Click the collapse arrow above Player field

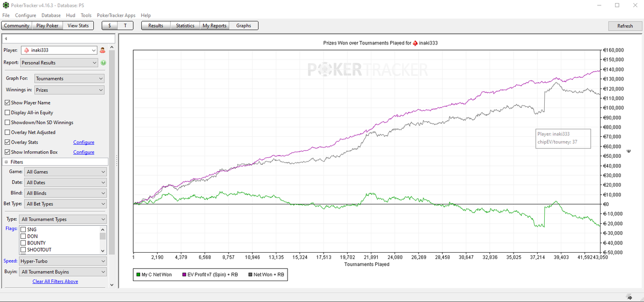click(x=5, y=39)
